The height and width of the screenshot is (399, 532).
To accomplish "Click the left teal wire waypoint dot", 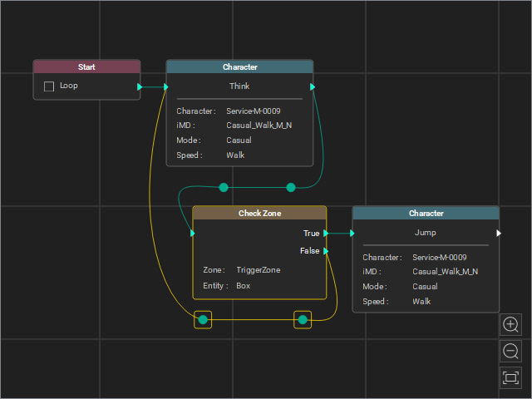I will pyautogui.click(x=224, y=187).
